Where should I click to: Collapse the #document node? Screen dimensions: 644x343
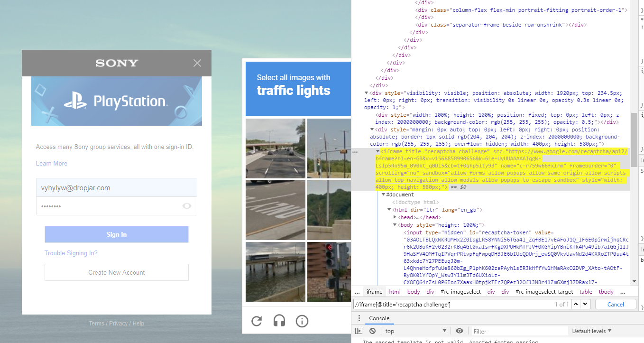point(383,195)
